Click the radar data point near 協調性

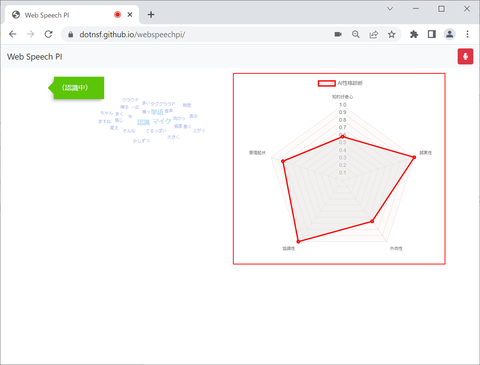298,242
